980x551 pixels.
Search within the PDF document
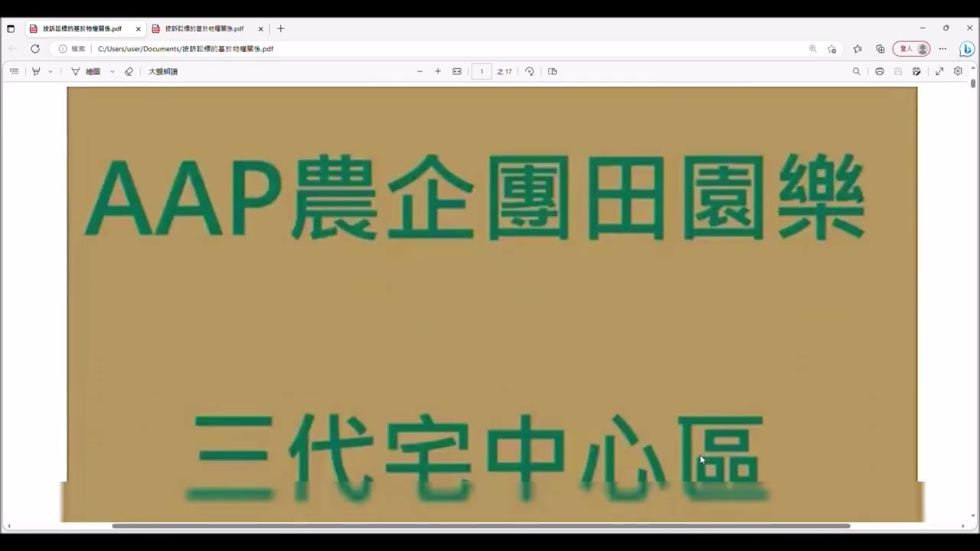coord(857,71)
